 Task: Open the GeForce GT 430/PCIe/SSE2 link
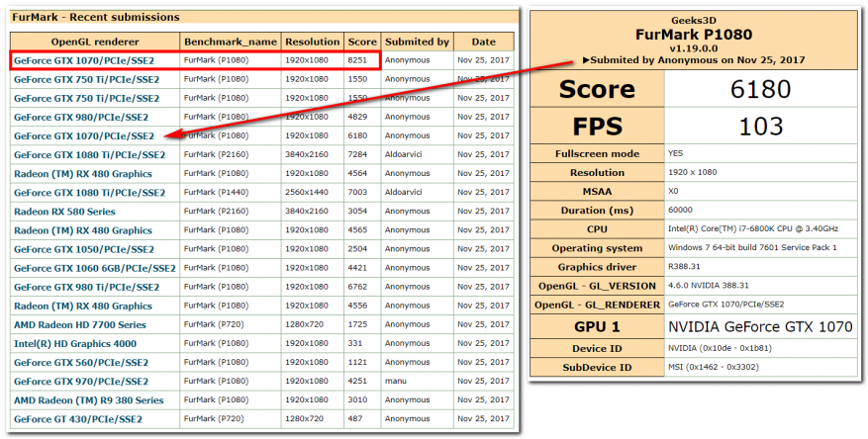pos(78,419)
